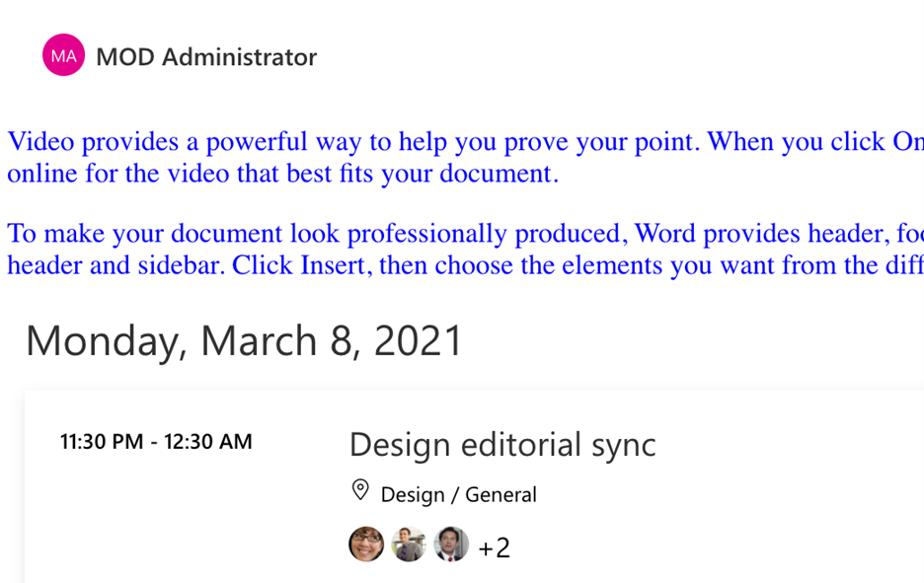Click "2021" in the date heading
Image resolution: width=924 pixels, height=583 pixels.
point(418,341)
